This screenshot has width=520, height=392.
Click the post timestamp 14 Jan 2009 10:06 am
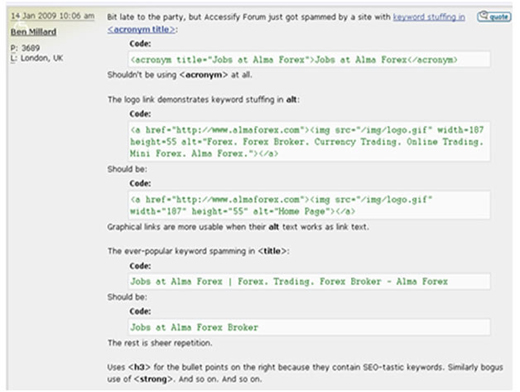tap(53, 16)
